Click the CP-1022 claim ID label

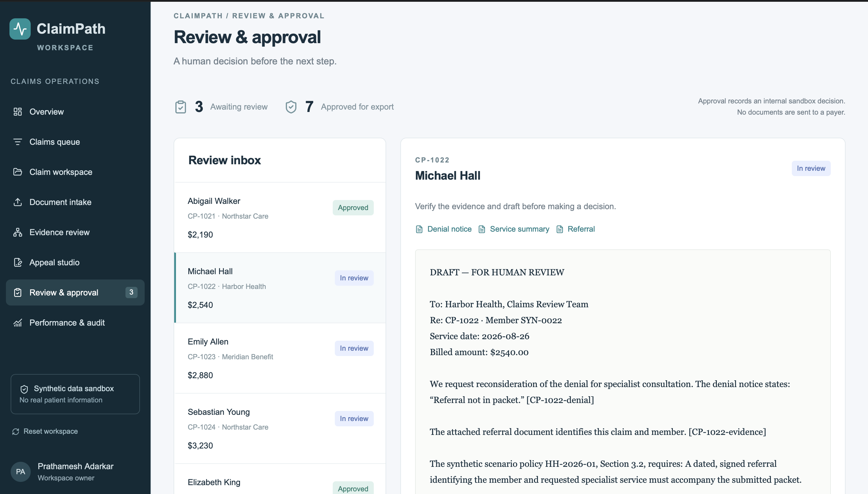pyautogui.click(x=432, y=160)
